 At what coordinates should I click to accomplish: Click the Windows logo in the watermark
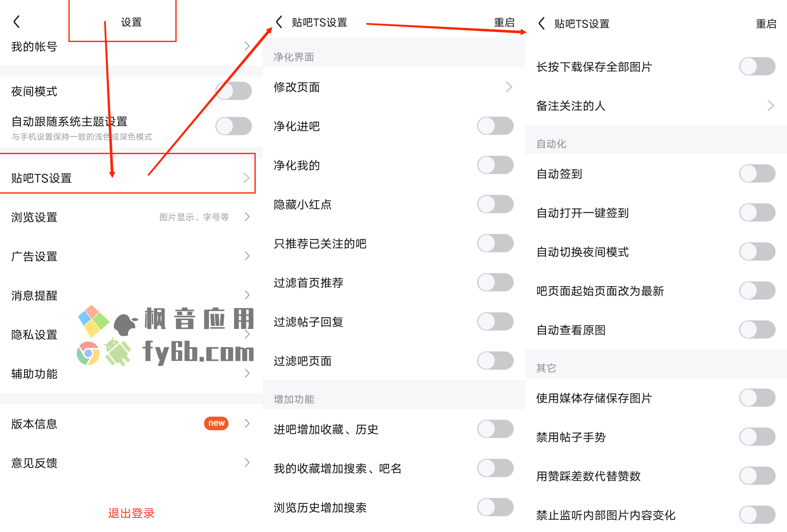[94, 320]
